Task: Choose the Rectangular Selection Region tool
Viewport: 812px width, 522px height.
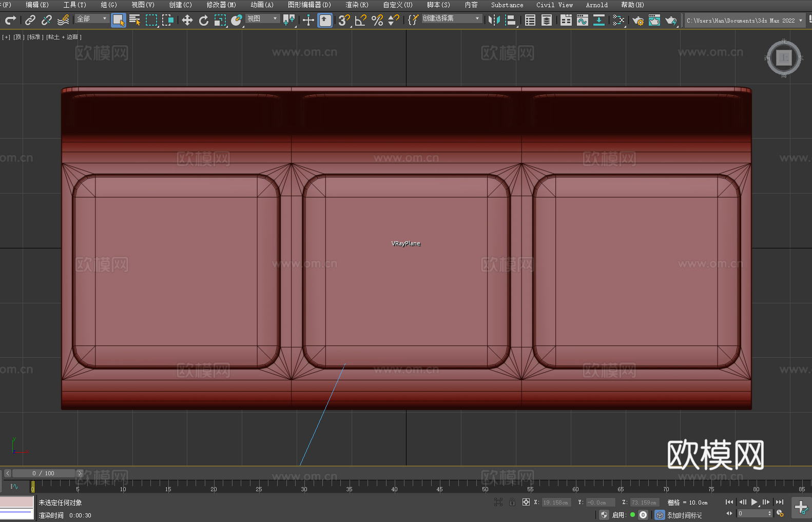Action: [151, 20]
